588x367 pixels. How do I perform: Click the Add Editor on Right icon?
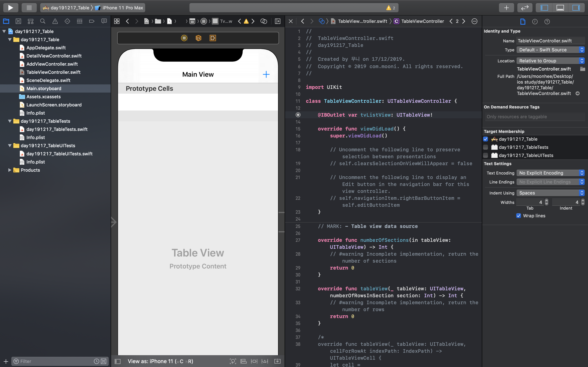(277, 21)
